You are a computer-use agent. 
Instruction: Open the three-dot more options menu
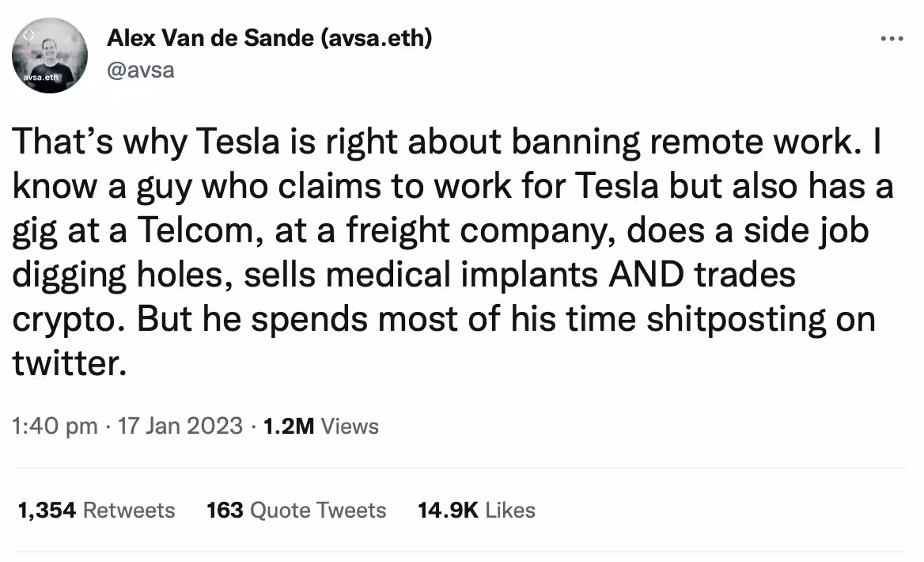[x=892, y=38]
